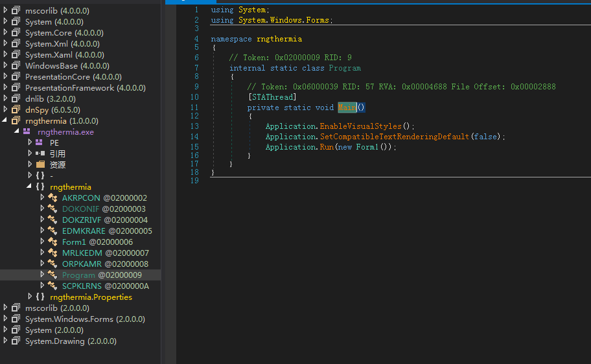Expand the mscorlib (4.0.0.0) assembly node
Viewport: 591px width, 364px height.
click(x=5, y=10)
